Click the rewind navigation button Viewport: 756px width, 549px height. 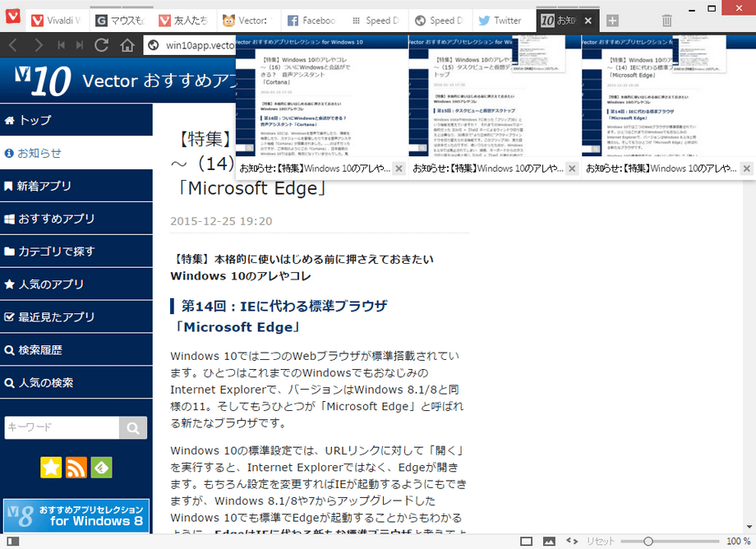[x=62, y=45]
